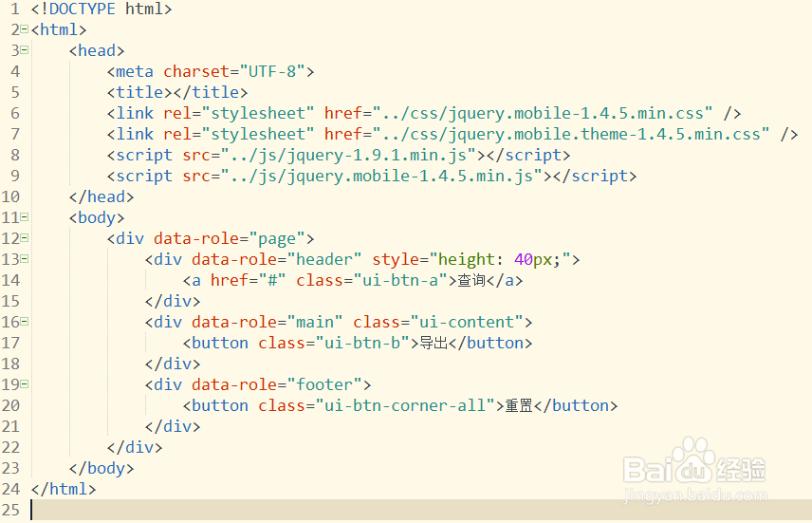812x523 pixels.
Task: Collapse the html tag fold on line 2
Action: point(25,29)
